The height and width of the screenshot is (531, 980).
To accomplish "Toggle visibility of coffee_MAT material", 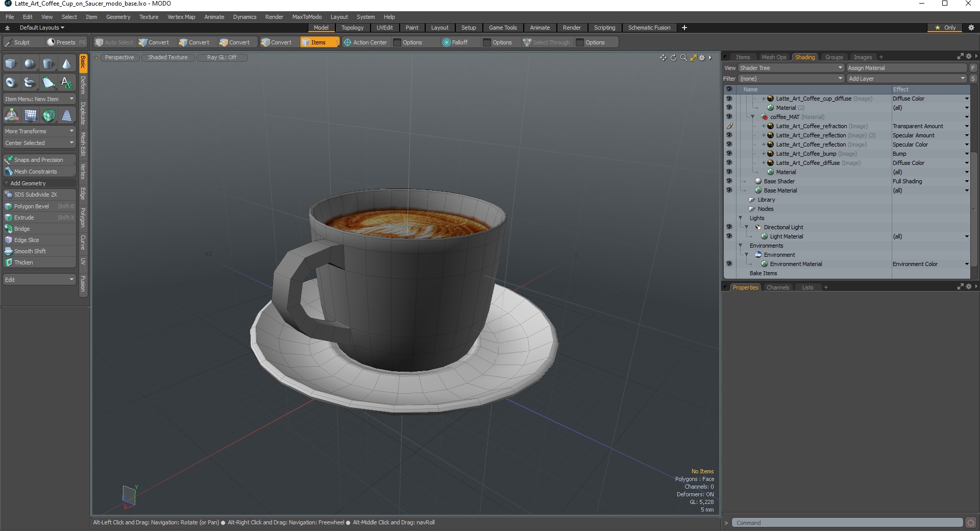I will pyautogui.click(x=729, y=117).
